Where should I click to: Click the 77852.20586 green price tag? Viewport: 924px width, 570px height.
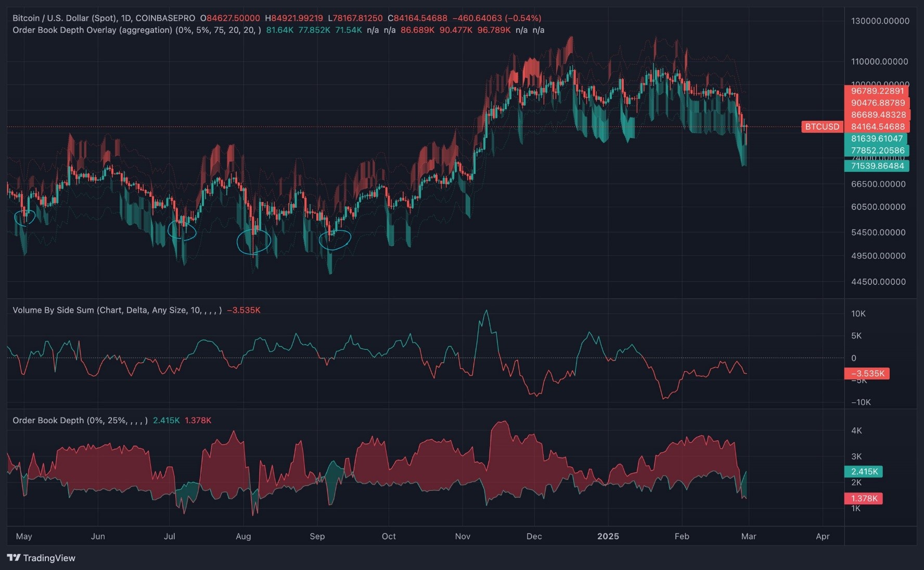click(x=877, y=150)
